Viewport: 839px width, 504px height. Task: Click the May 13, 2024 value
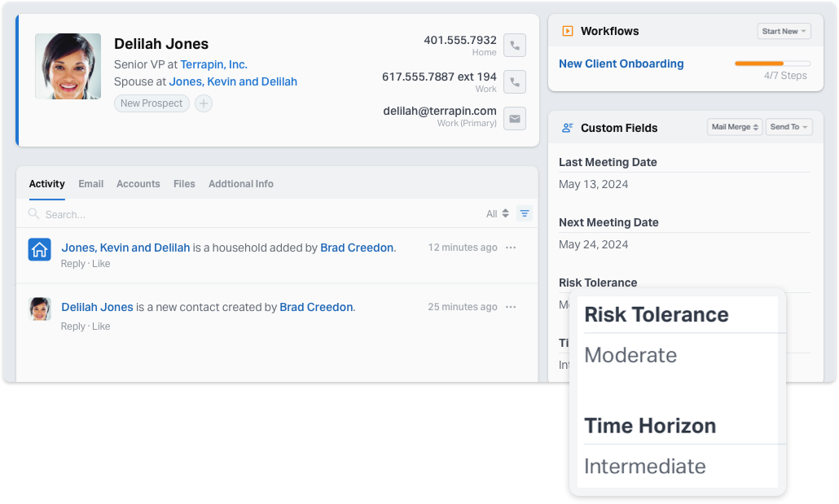(593, 184)
